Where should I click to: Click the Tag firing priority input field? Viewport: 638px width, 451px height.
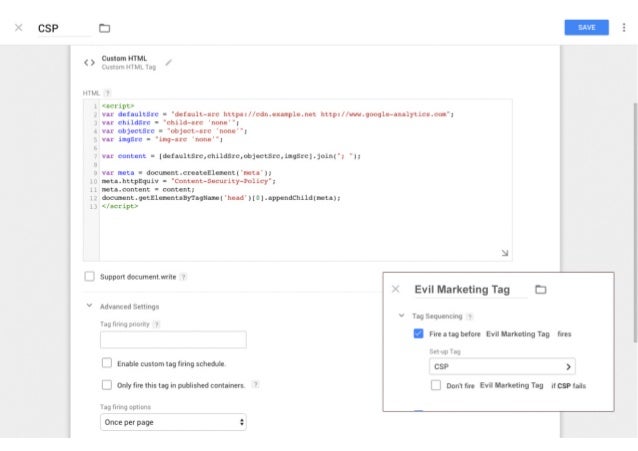(173, 339)
